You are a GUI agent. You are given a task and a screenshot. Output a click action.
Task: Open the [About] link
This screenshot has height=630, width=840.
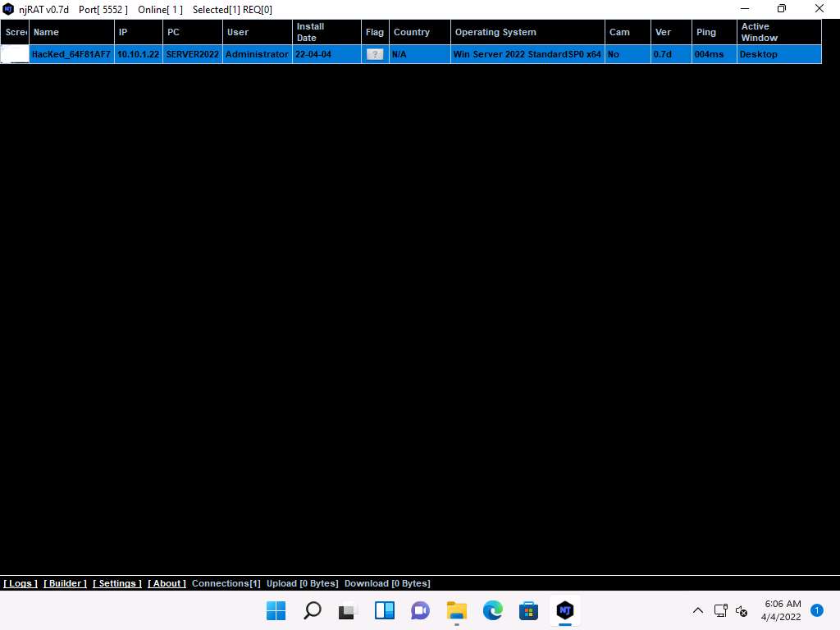(167, 583)
